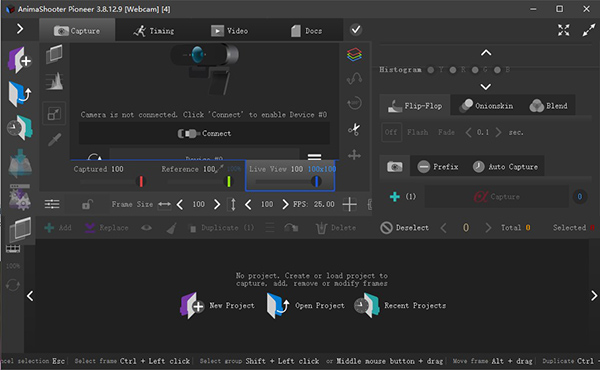Screen dimensions: 600x370
Task: Select the Flip-Flop tab
Action: coord(415,106)
